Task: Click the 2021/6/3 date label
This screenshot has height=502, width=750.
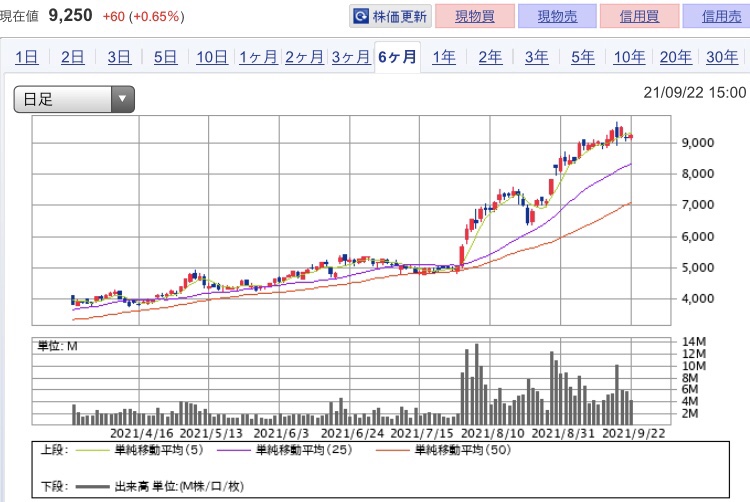Action: pos(281,434)
